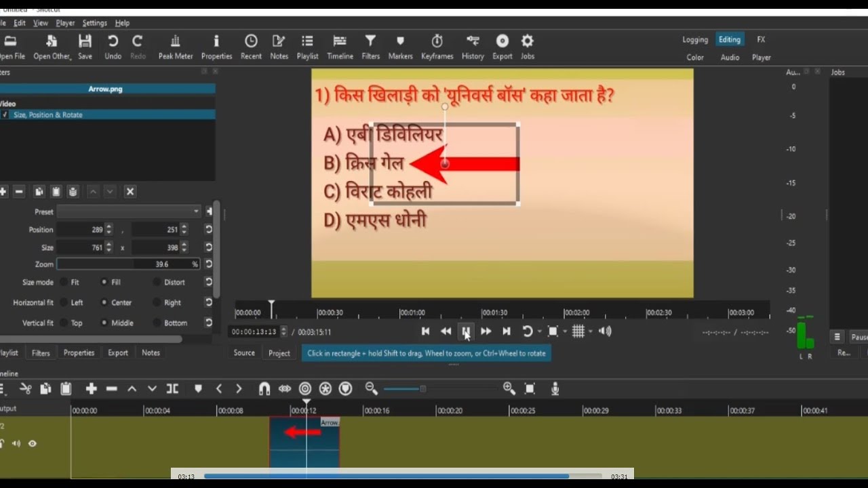
Task: Open the Jobs toolbar icon
Action: point(528,47)
